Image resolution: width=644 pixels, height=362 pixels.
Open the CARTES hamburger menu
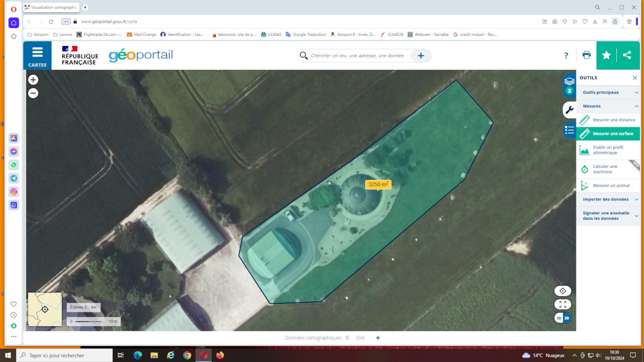(37, 56)
